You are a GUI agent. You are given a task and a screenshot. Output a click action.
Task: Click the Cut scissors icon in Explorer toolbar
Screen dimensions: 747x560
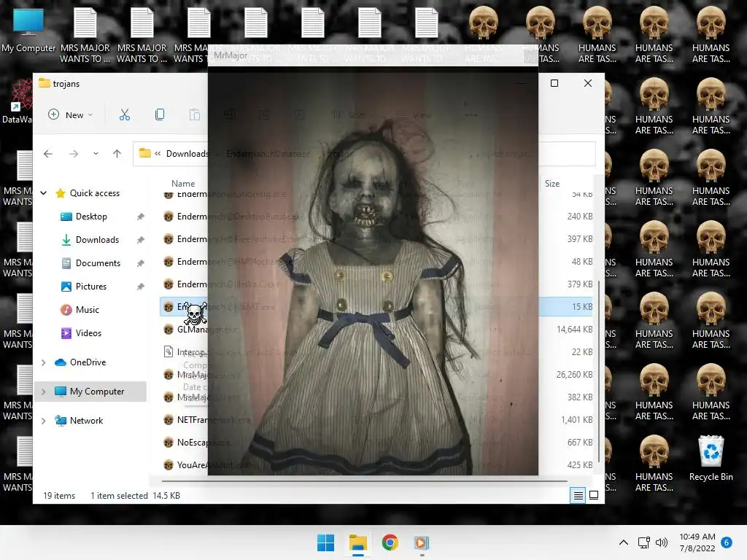tap(124, 114)
